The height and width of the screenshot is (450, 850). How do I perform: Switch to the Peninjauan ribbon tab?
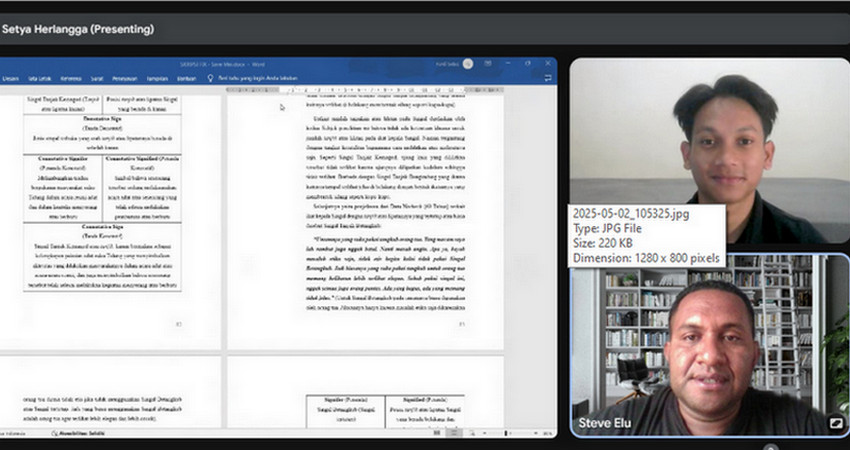124,79
